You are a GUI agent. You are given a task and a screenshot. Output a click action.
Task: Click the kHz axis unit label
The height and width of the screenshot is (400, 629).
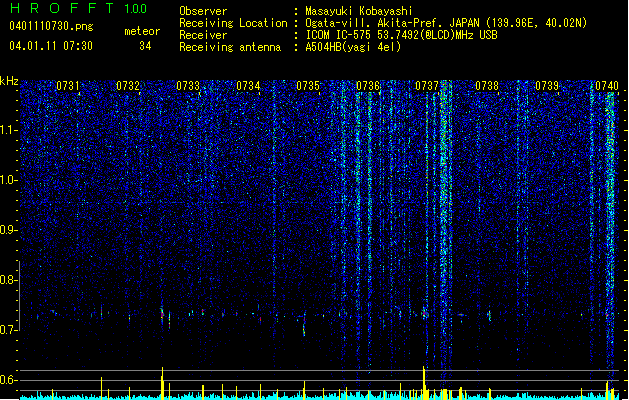9,81
